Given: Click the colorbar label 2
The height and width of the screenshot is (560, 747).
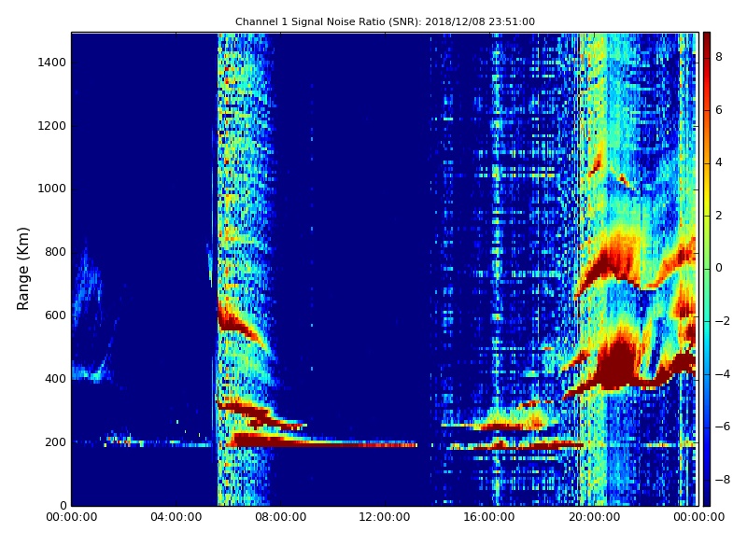Looking at the screenshot, I should point(719,216).
